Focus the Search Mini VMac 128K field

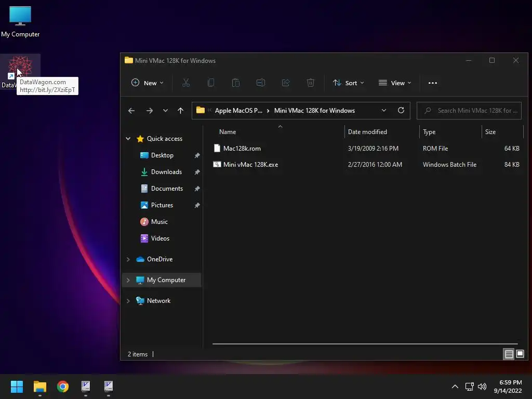pyautogui.click(x=469, y=111)
